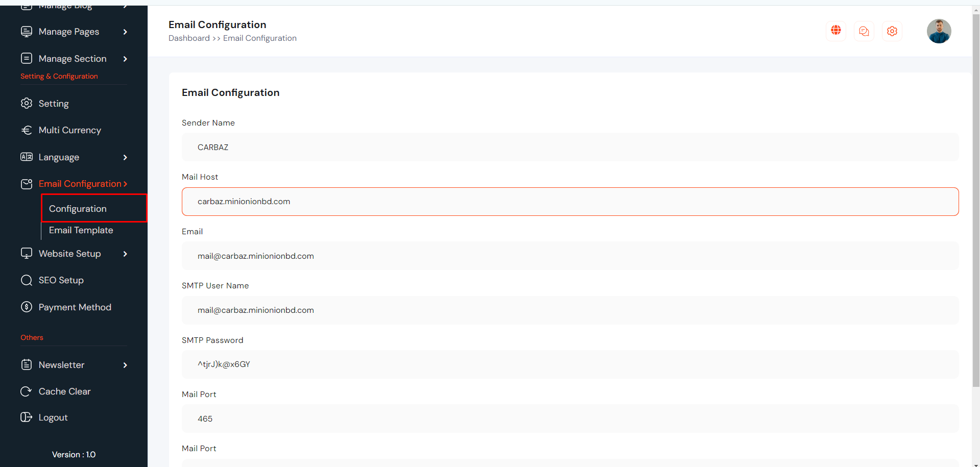The image size is (980, 467).
Task: Open the chat messages icon
Action: pyautogui.click(x=864, y=31)
